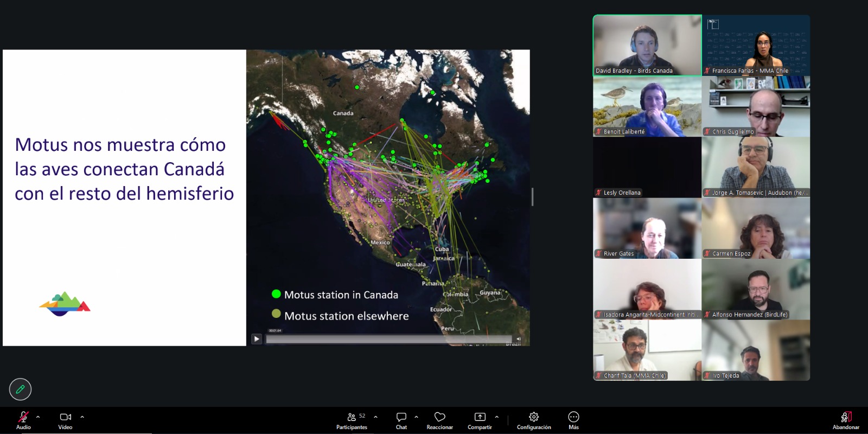Image resolution: width=868 pixels, height=434 pixels.
Task: Expand the share options arrow
Action: tap(497, 417)
